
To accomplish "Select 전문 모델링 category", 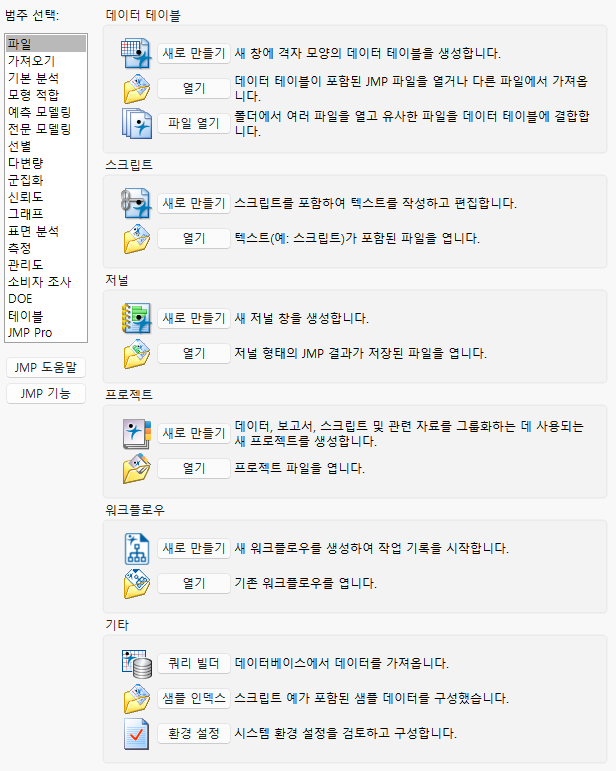I will pos(46,129).
